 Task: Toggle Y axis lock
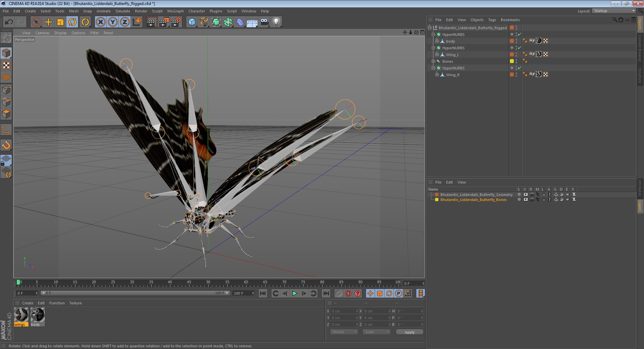pyautogui.click(x=113, y=22)
